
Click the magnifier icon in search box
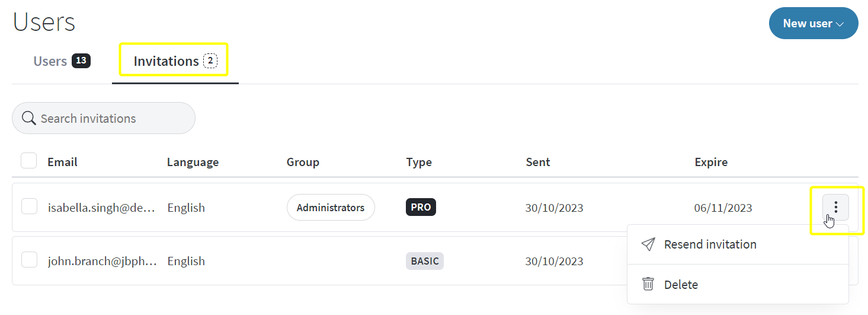pyautogui.click(x=28, y=118)
